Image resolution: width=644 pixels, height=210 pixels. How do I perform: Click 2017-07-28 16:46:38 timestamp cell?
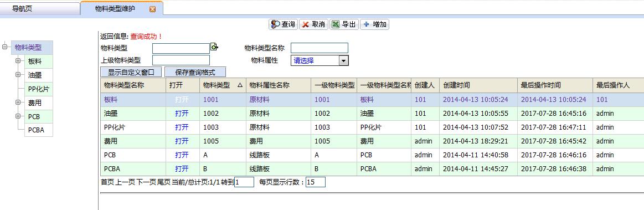pyautogui.click(x=555, y=169)
